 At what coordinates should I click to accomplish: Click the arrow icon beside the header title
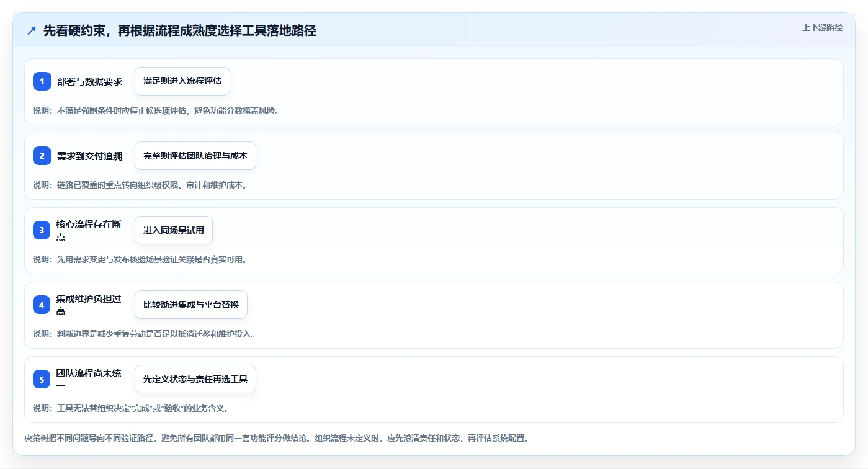[32, 30]
